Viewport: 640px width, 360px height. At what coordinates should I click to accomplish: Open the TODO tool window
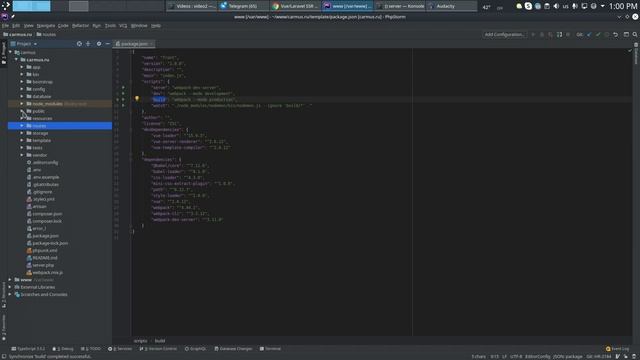[91, 349]
